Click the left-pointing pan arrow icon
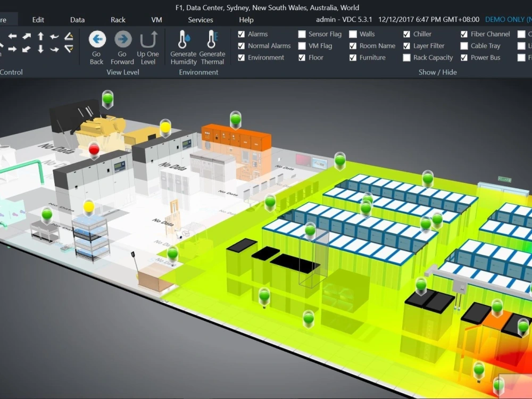This screenshot has width=532, height=399. (13, 36)
